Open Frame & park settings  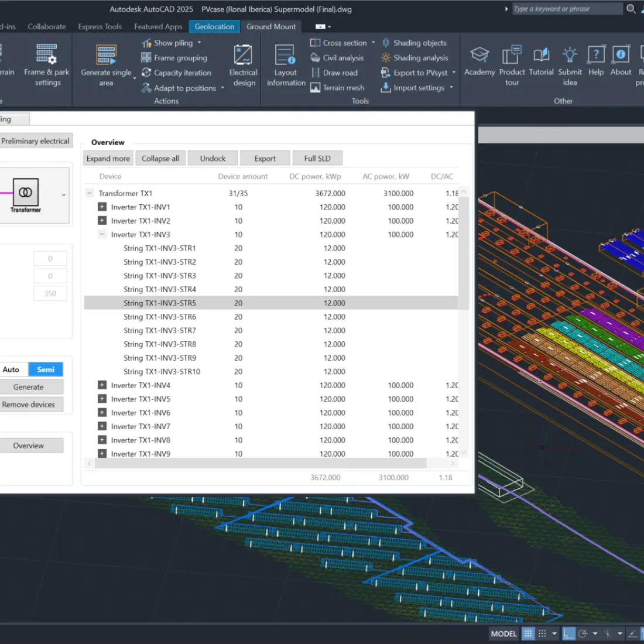(x=46, y=54)
